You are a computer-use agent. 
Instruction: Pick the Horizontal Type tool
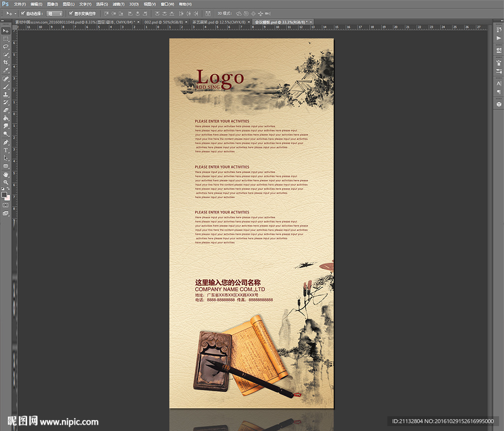(6, 150)
